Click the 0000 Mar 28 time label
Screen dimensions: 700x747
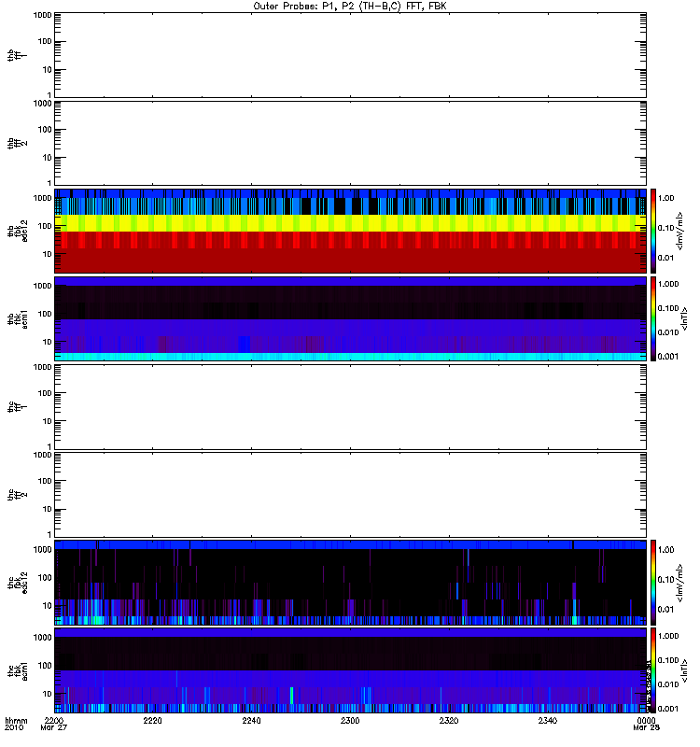(x=646, y=724)
